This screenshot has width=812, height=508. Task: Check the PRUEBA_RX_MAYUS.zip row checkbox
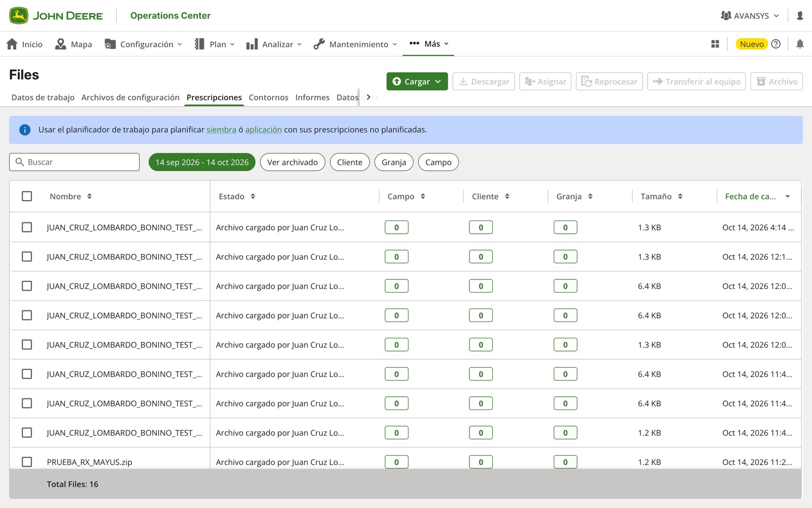click(27, 462)
